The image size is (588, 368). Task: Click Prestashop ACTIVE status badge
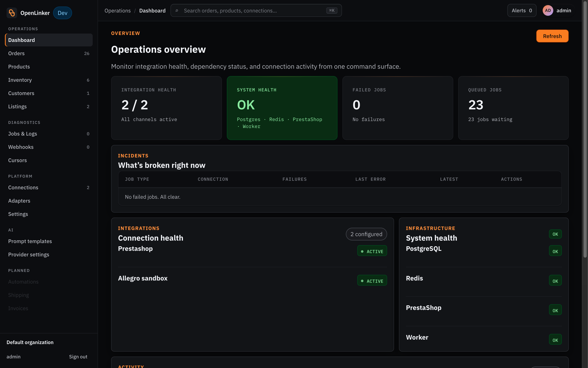(x=372, y=251)
